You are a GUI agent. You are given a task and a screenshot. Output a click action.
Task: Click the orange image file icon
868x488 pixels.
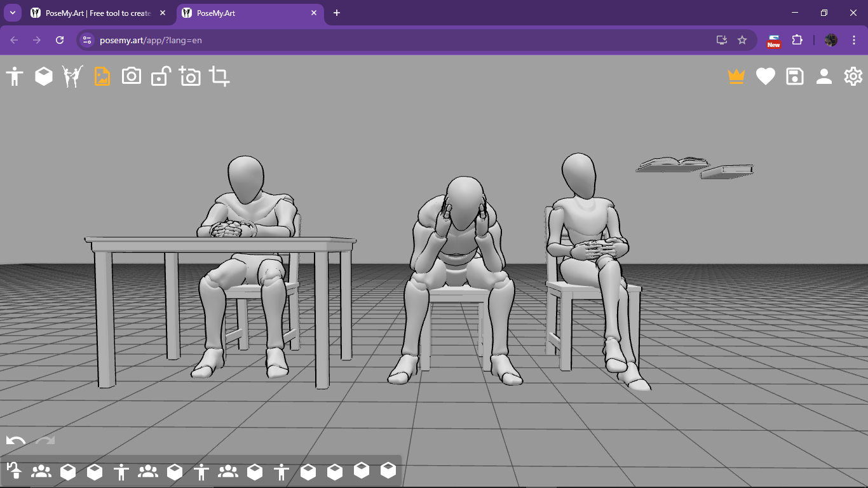click(102, 77)
